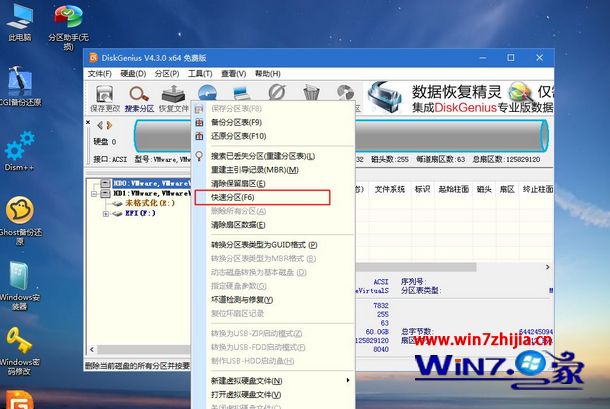Collapse the HD1 disk tree node

(94, 193)
